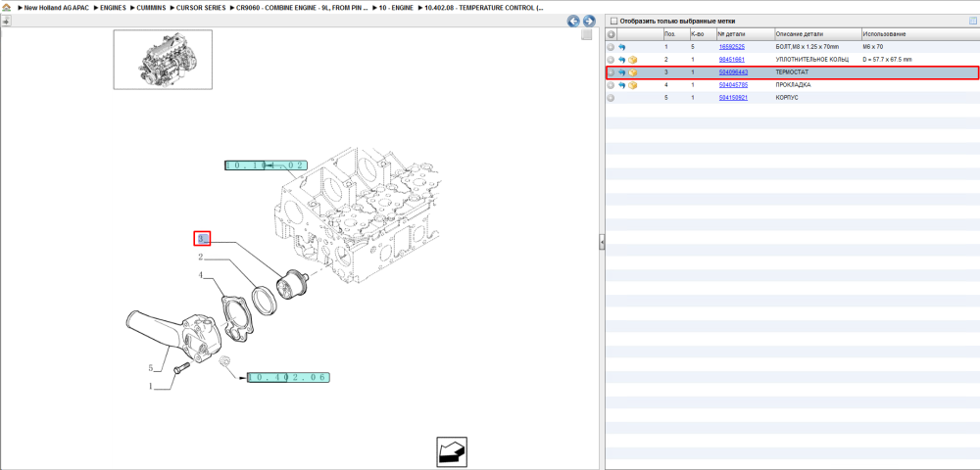Click description 'ТЕРМОСТАТ'

[792, 72]
